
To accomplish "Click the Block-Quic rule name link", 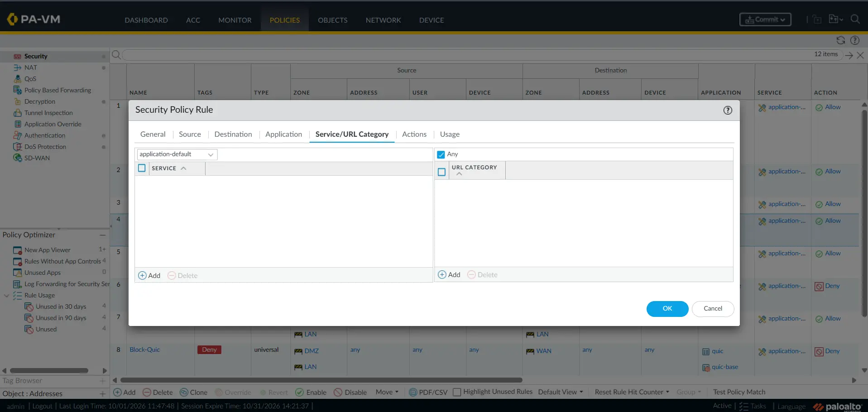I will point(145,350).
